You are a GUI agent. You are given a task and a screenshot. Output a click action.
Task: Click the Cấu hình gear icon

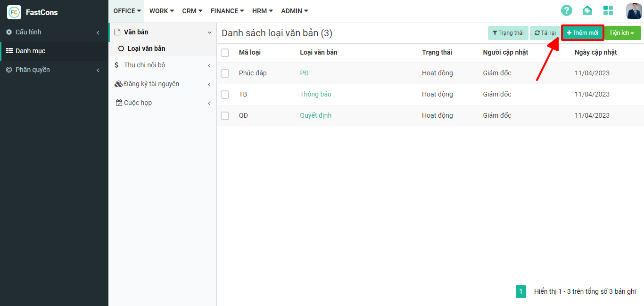pos(9,32)
